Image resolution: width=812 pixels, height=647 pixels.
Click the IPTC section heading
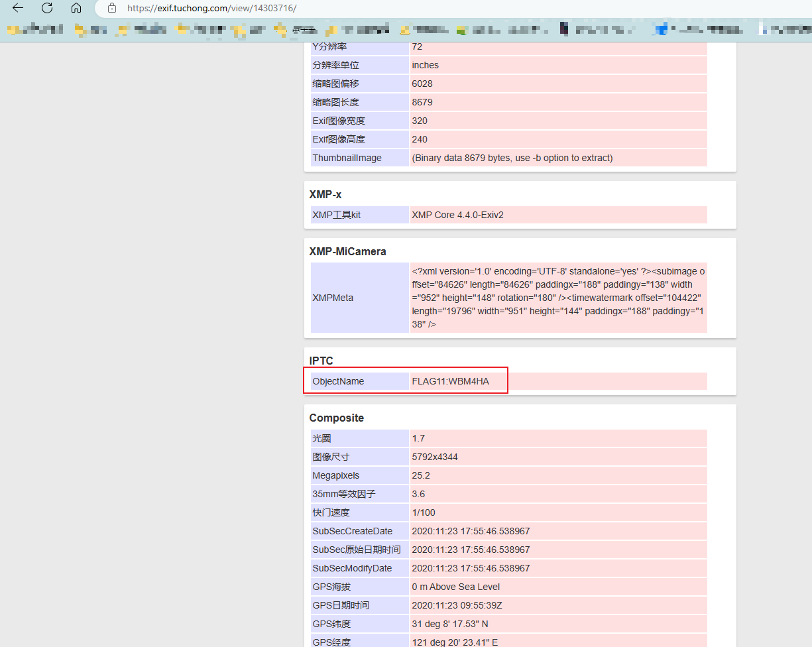pyautogui.click(x=321, y=361)
